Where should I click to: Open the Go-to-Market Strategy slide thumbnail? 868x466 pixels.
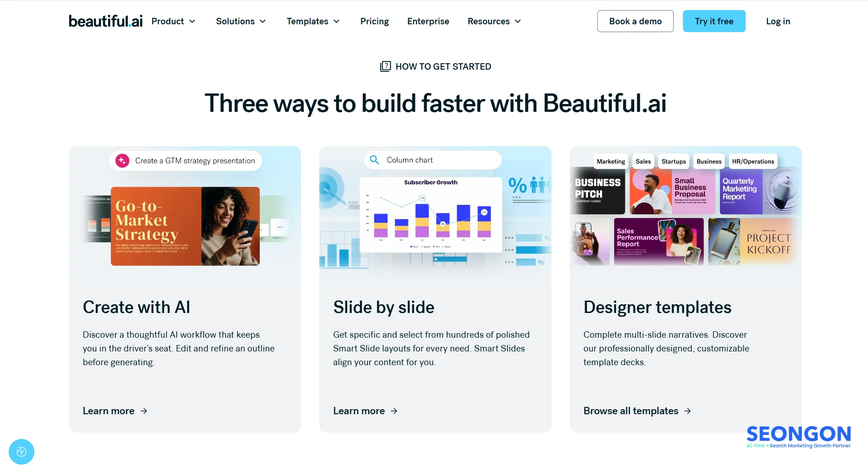coord(185,226)
